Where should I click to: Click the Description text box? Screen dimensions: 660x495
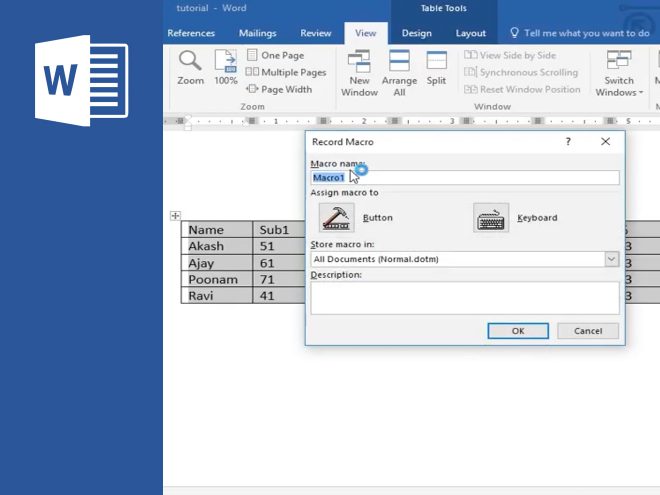(x=465, y=298)
